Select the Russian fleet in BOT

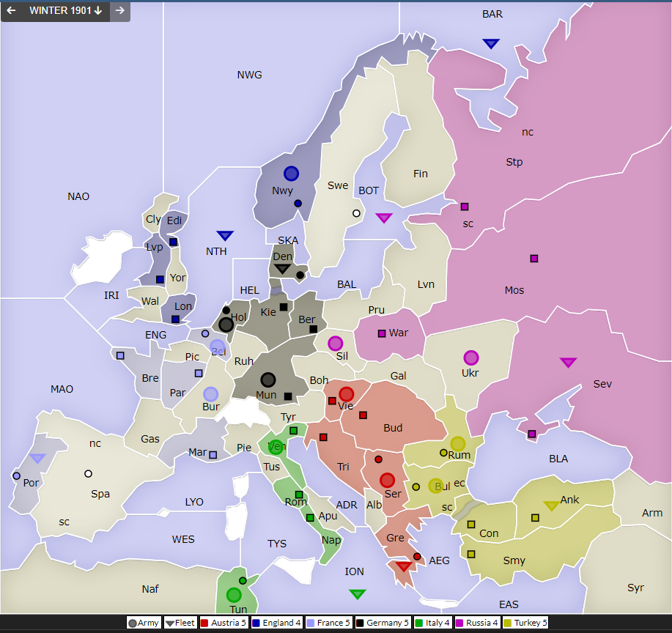(x=384, y=218)
